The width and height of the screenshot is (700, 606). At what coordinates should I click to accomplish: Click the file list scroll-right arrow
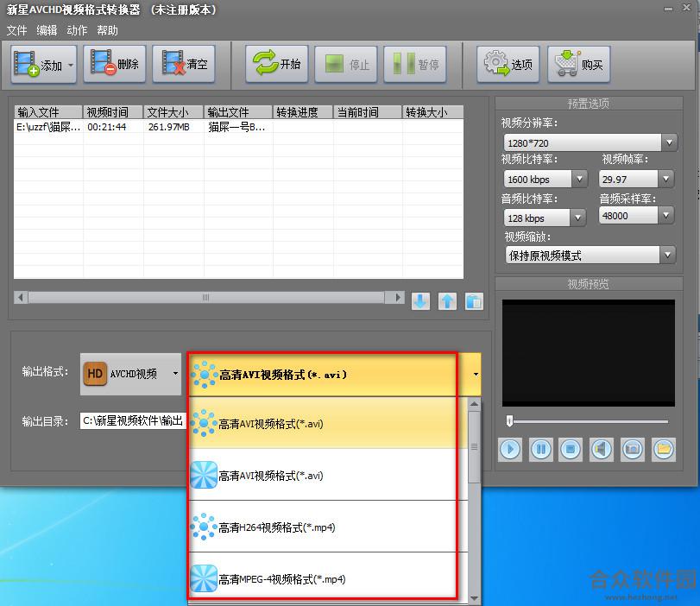[x=398, y=298]
